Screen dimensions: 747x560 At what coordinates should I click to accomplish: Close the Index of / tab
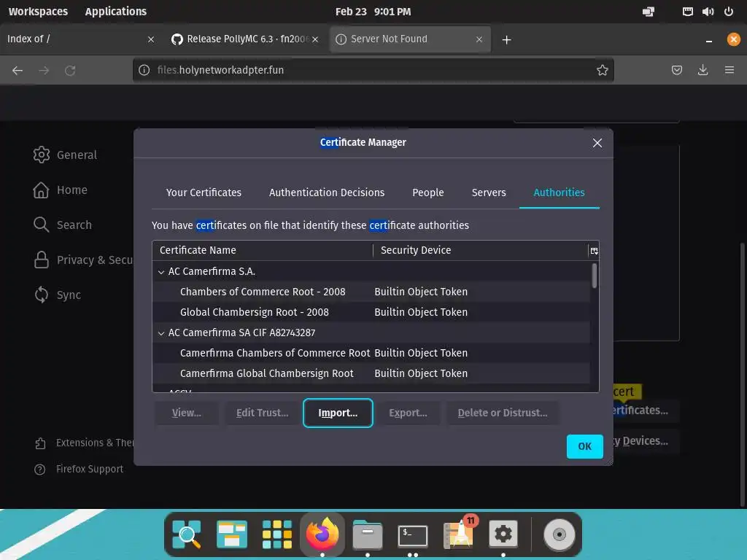150,39
